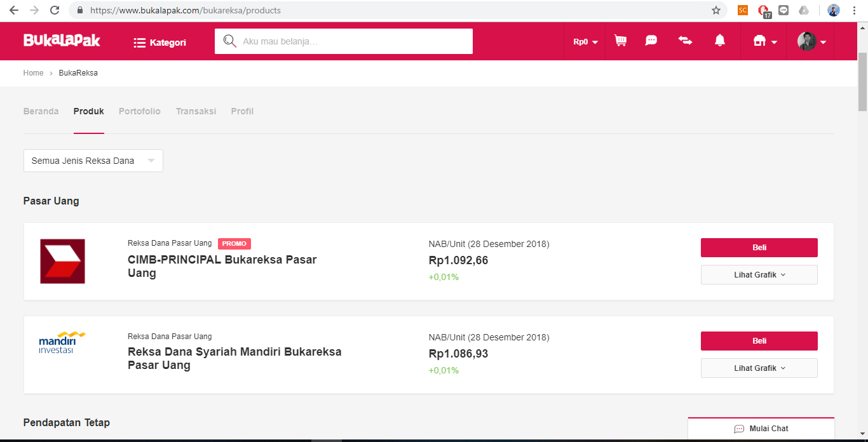Screen dimensions: 868x442
Task: Click the Google Drive extension icon
Action: click(x=804, y=10)
